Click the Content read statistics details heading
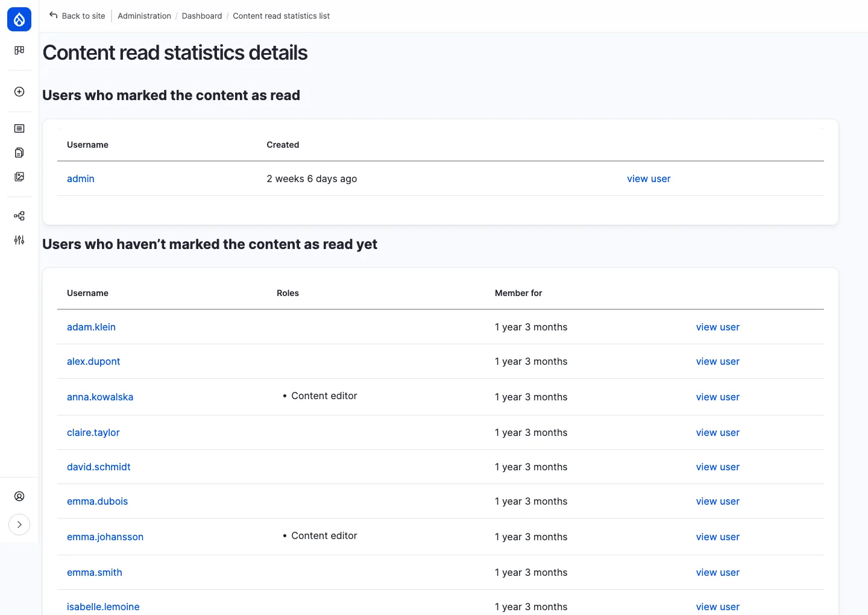Viewport: 868px width, 615px height. [175, 52]
